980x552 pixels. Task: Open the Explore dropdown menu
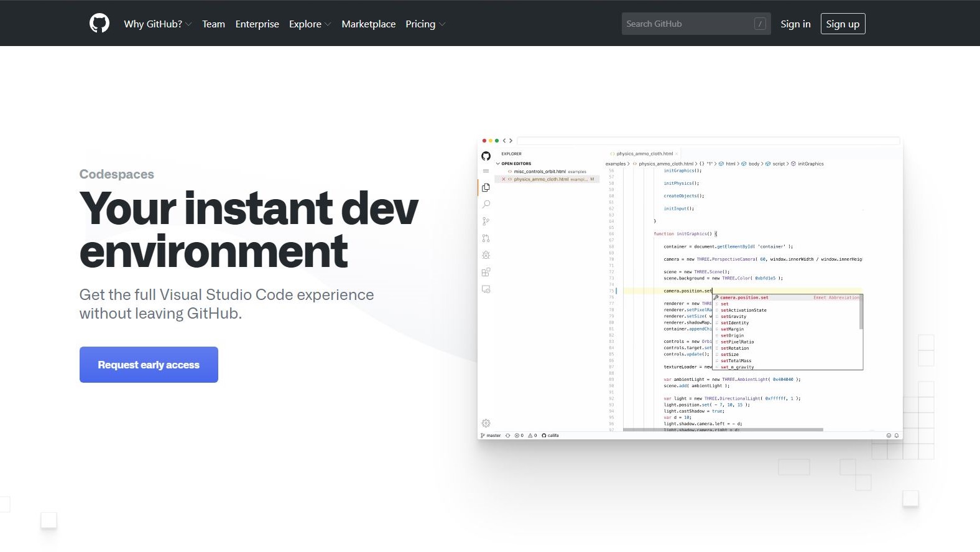point(310,24)
